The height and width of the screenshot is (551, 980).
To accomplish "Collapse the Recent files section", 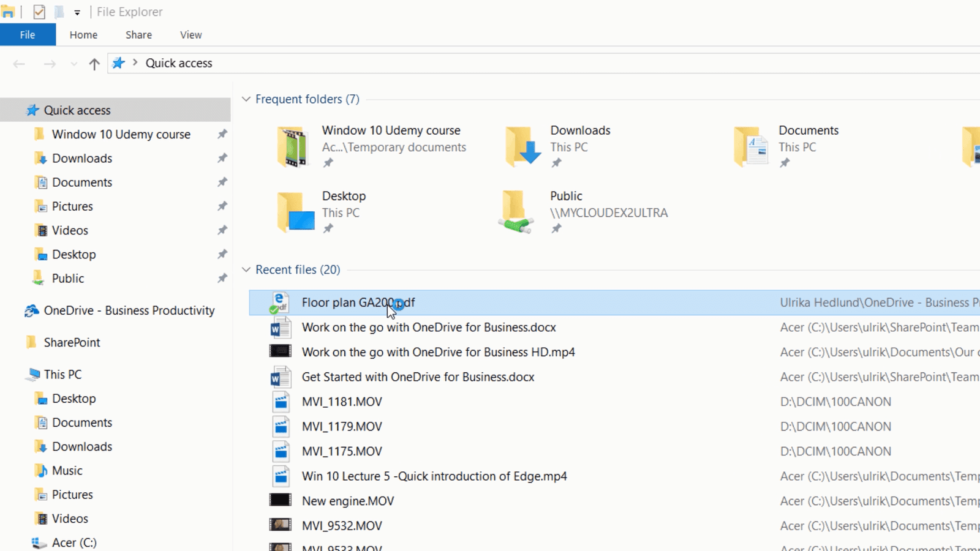I will [x=246, y=270].
